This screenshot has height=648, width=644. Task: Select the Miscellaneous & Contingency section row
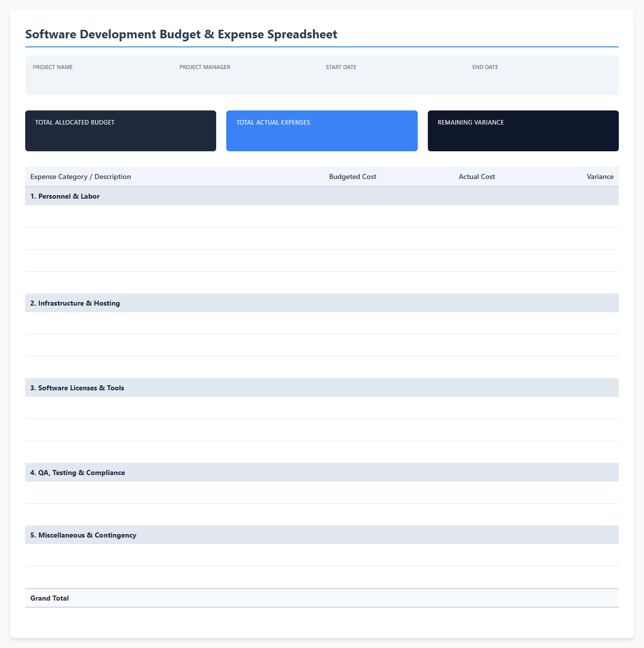click(x=322, y=535)
